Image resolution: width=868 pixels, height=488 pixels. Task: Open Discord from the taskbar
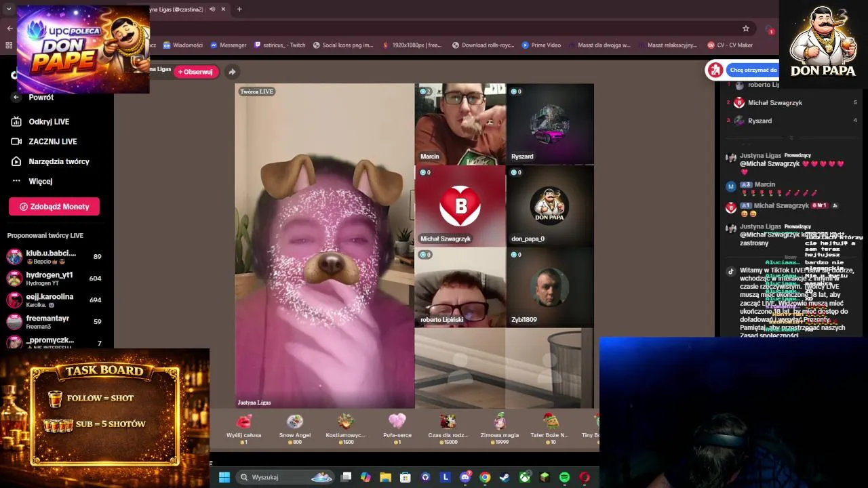click(x=465, y=477)
